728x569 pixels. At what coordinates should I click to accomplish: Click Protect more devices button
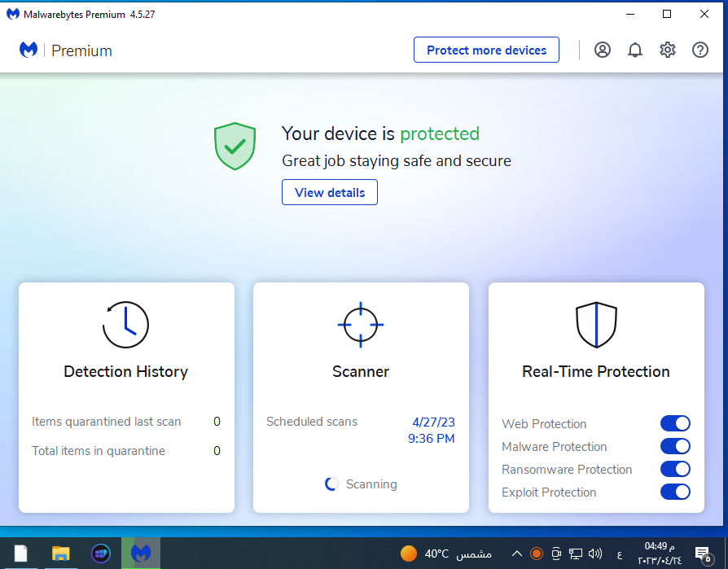pos(486,50)
